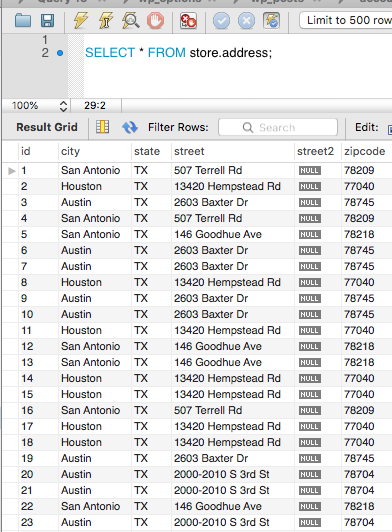Image resolution: width=392 pixels, height=532 pixels.
Task: Select street cell in row 9
Action: [x=232, y=298]
